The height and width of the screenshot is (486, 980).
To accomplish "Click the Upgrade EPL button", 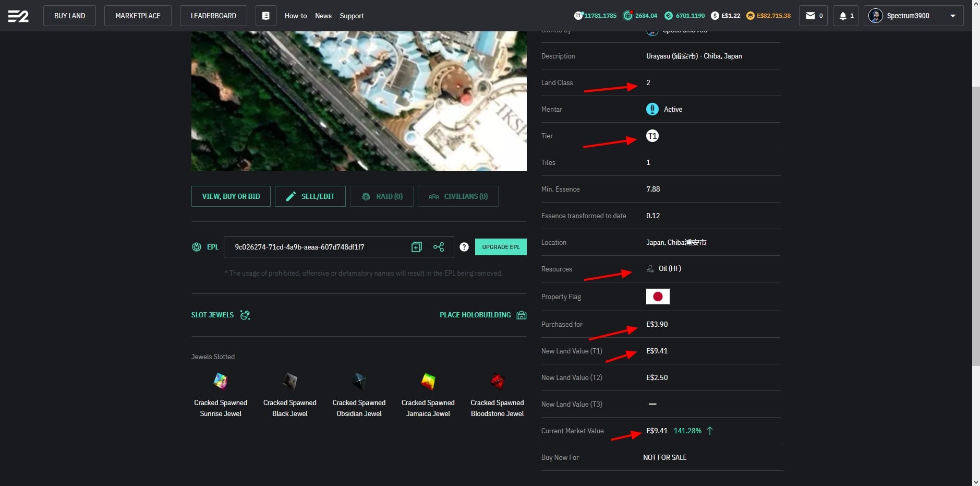I will coord(500,247).
